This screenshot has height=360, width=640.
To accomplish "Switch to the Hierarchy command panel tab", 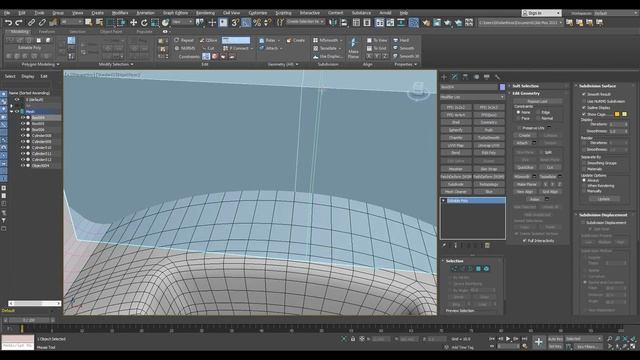I will click(465, 77).
